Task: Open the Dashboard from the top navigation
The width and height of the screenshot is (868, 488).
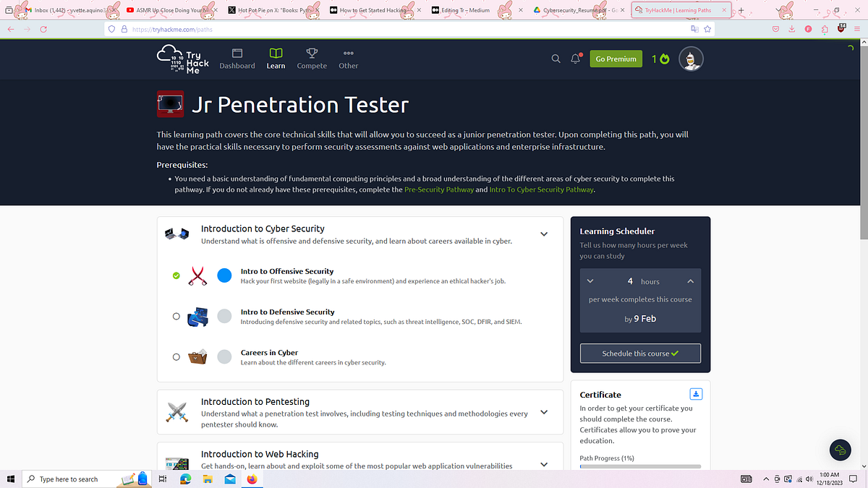Action: (237, 59)
